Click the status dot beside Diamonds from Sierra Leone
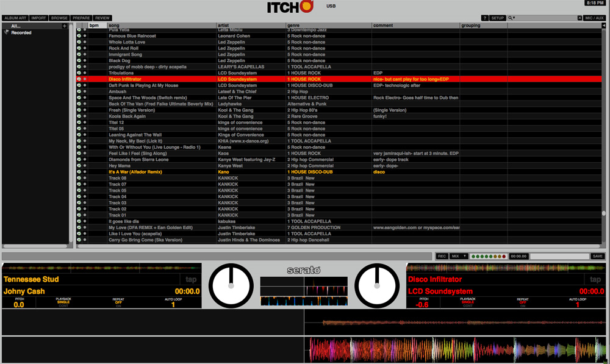 [85, 160]
